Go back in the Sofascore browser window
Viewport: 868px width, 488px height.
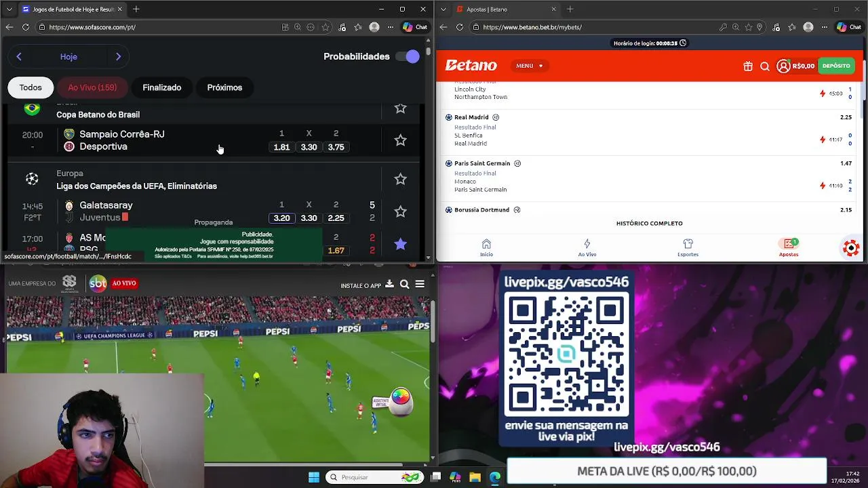(x=9, y=27)
